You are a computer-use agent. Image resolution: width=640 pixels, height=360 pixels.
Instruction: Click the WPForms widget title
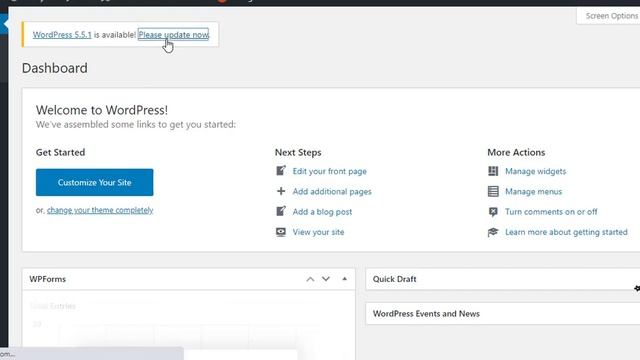tap(48, 279)
